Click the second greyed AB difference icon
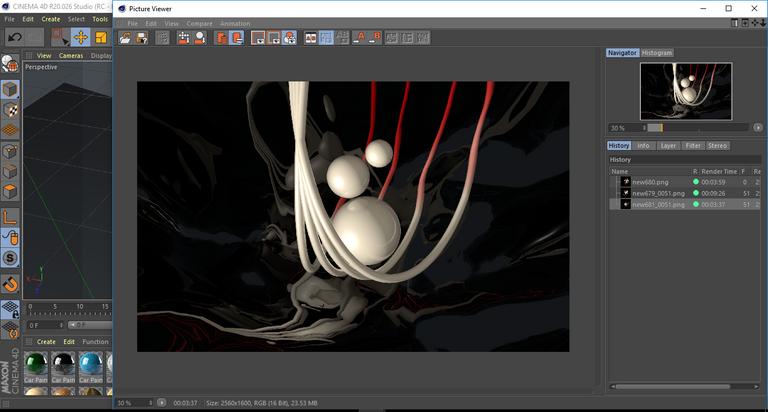Viewport: 768px width, 412px height. click(x=407, y=38)
